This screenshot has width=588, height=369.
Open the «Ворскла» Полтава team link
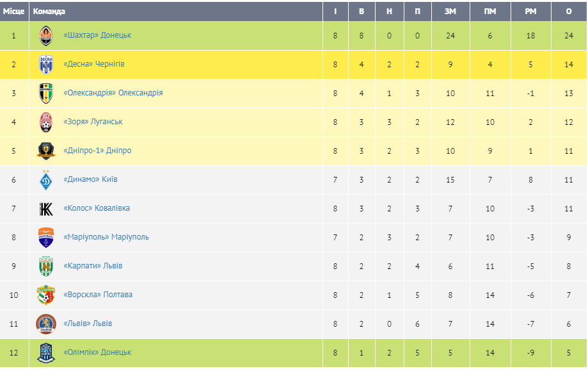(98, 295)
